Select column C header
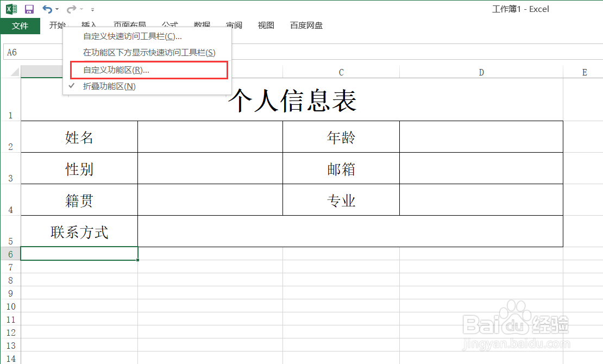 coord(341,72)
